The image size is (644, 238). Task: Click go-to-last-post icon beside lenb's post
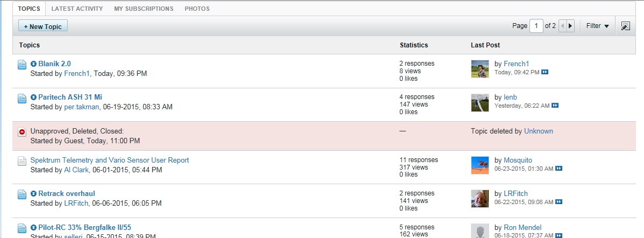click(x=555, y=106)
